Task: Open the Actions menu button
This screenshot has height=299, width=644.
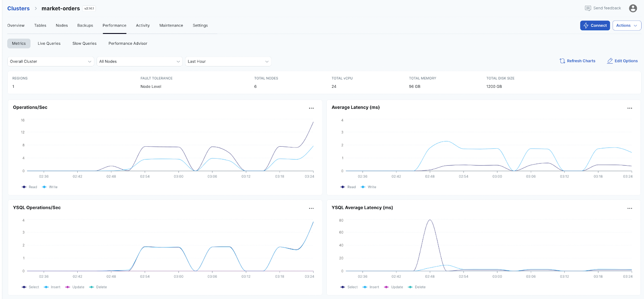Action: click(x=626, y=25)
